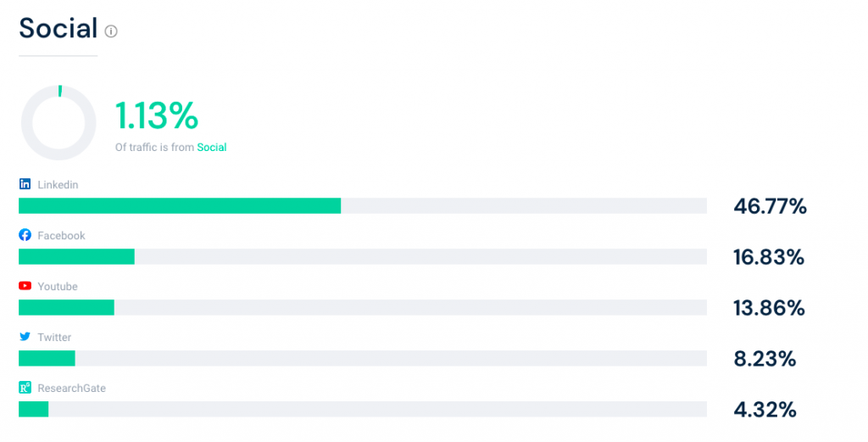Click the 46.77% Linkedin percentage value
Image resolution: width=868 pixels, height=442 pixels.
tap(770, 207)
